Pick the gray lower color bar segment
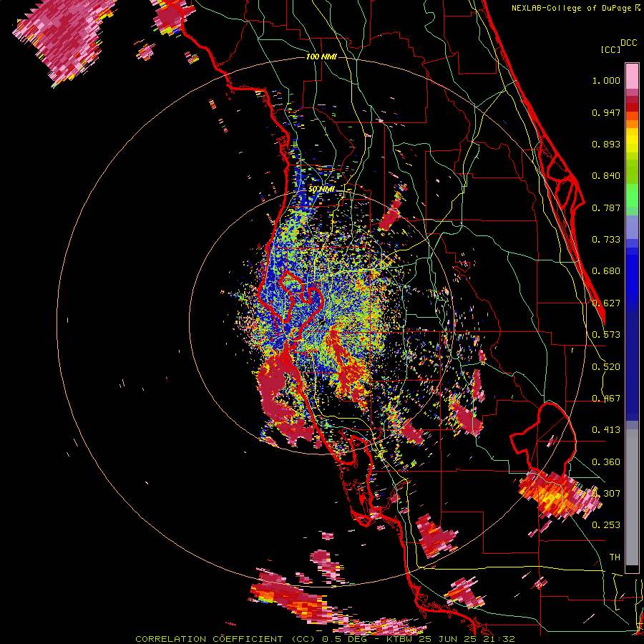Screen dimensions: 644x644 pyautogui.click(x=632, y=497)
